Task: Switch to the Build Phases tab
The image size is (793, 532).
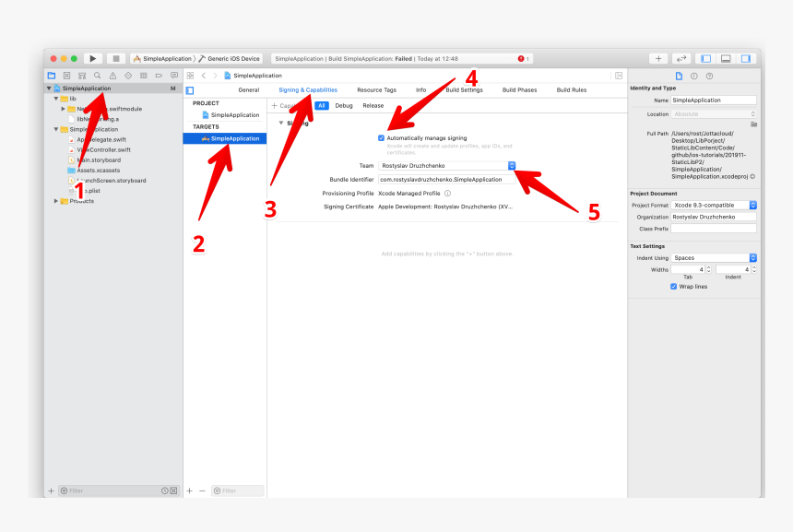Action: click(x=519, y=90)
